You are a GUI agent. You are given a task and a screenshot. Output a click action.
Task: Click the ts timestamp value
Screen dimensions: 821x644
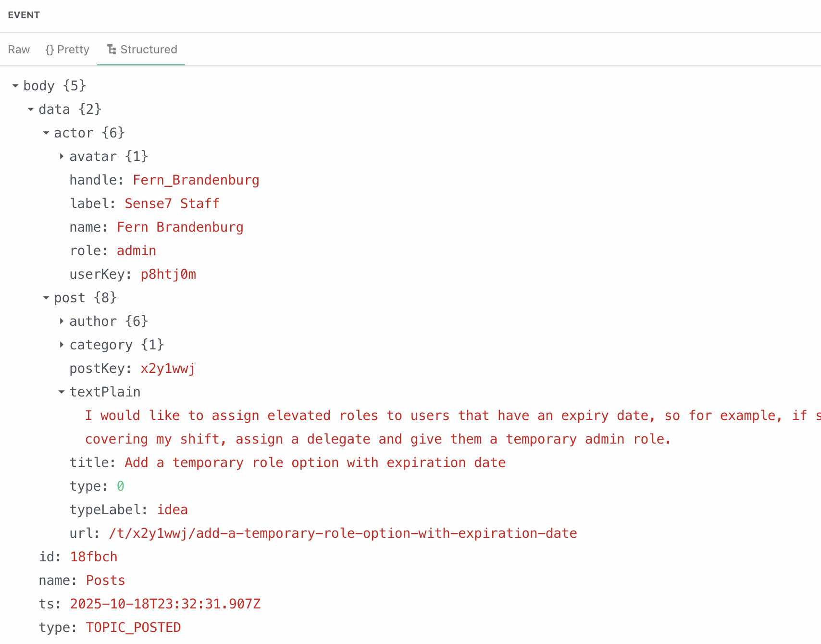[x=165, y=604]
